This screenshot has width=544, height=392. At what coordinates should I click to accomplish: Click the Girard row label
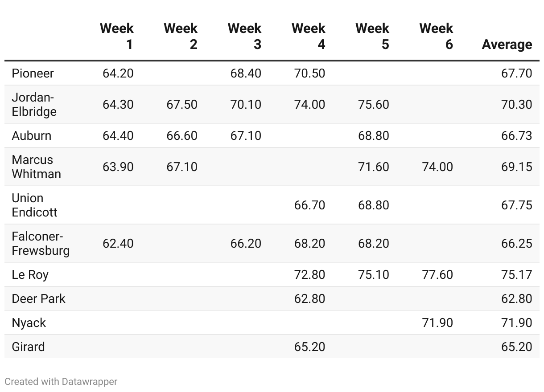(x=28, y=347)
